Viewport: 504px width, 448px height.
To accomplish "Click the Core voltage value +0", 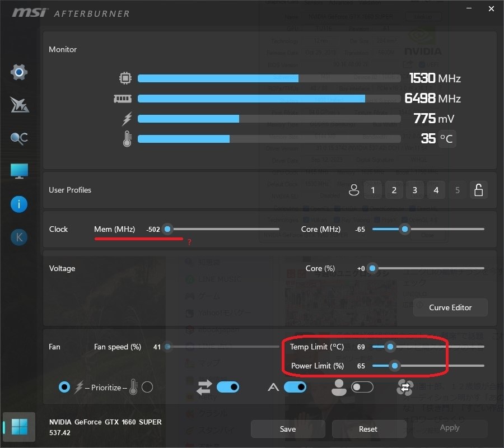I will pyautogui.click(x=361, y=268).
